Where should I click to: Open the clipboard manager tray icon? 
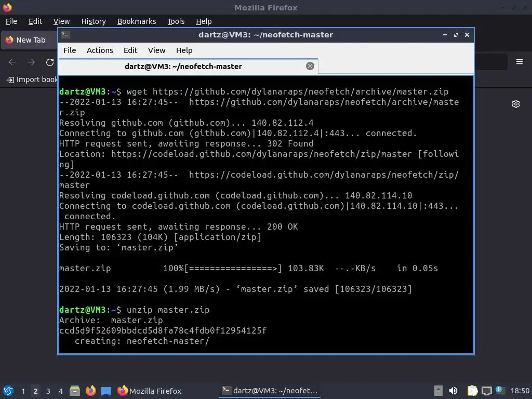[x=472, y=391]
